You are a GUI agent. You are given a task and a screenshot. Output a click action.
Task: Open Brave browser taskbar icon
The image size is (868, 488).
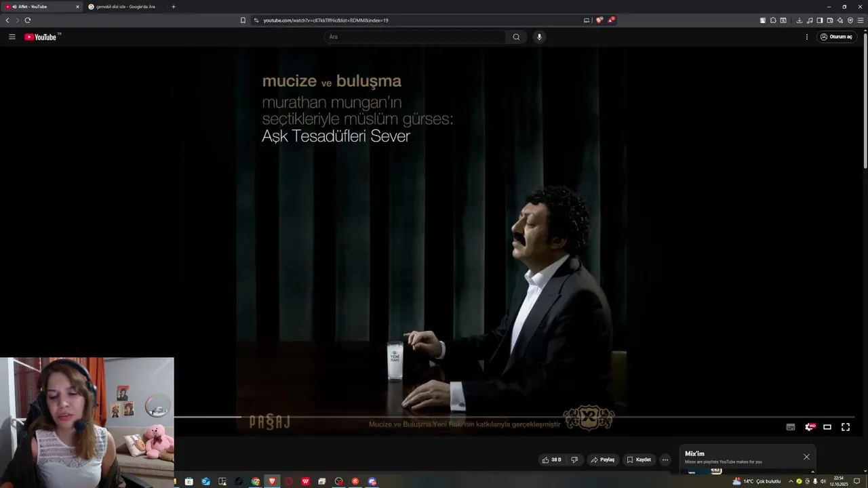click(272, 481)
